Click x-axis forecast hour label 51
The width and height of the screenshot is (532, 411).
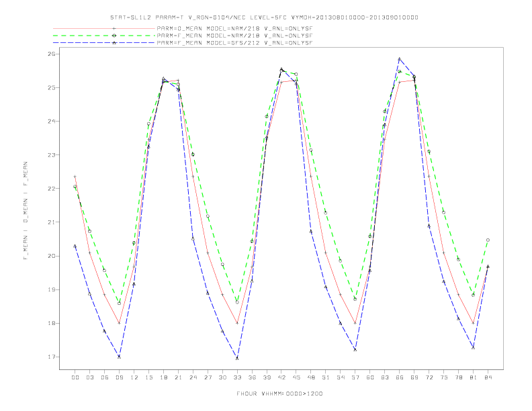326,377
